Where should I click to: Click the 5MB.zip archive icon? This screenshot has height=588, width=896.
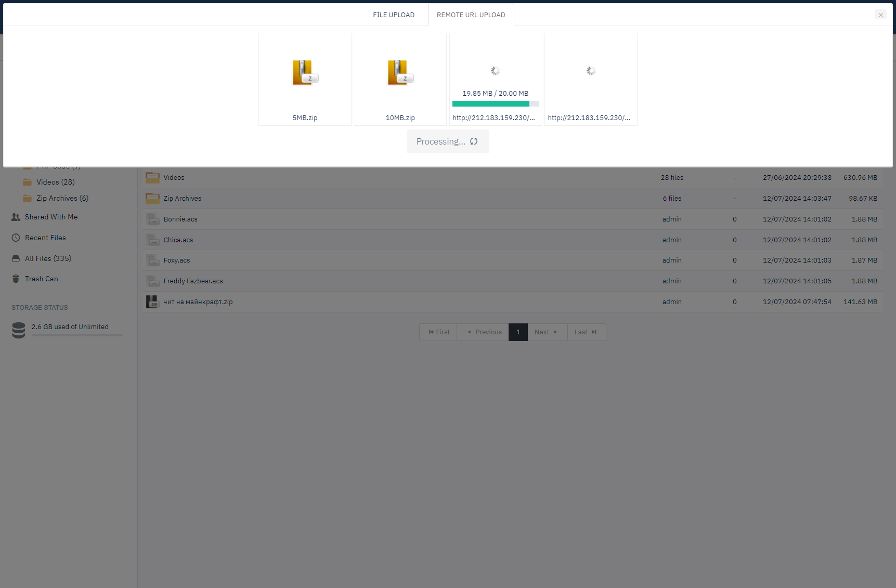coord(305,72)
